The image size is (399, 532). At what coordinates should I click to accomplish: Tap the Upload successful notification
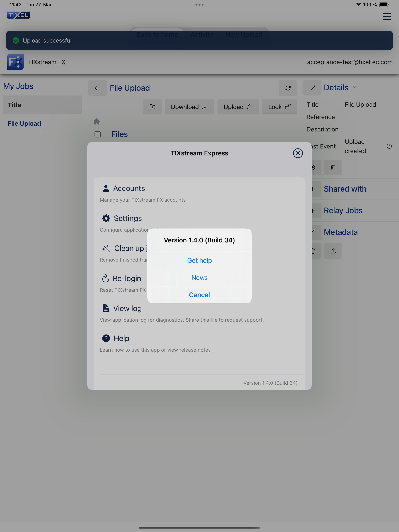pos(199,40)
